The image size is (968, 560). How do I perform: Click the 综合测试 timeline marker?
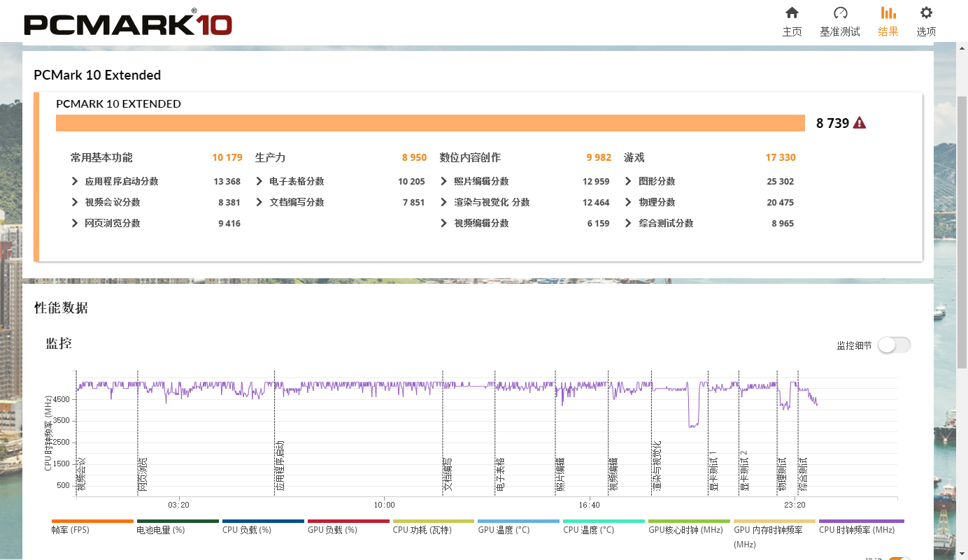(803, 474)
